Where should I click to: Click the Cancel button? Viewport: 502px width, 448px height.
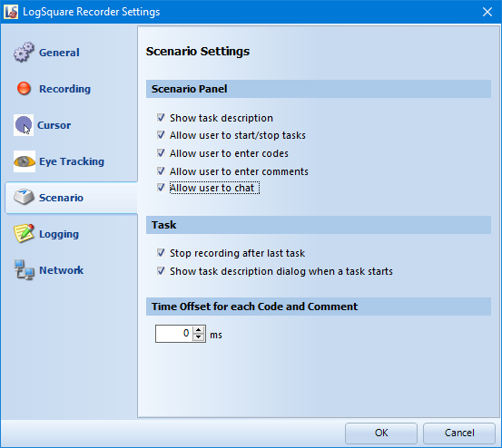pos(459,433)
